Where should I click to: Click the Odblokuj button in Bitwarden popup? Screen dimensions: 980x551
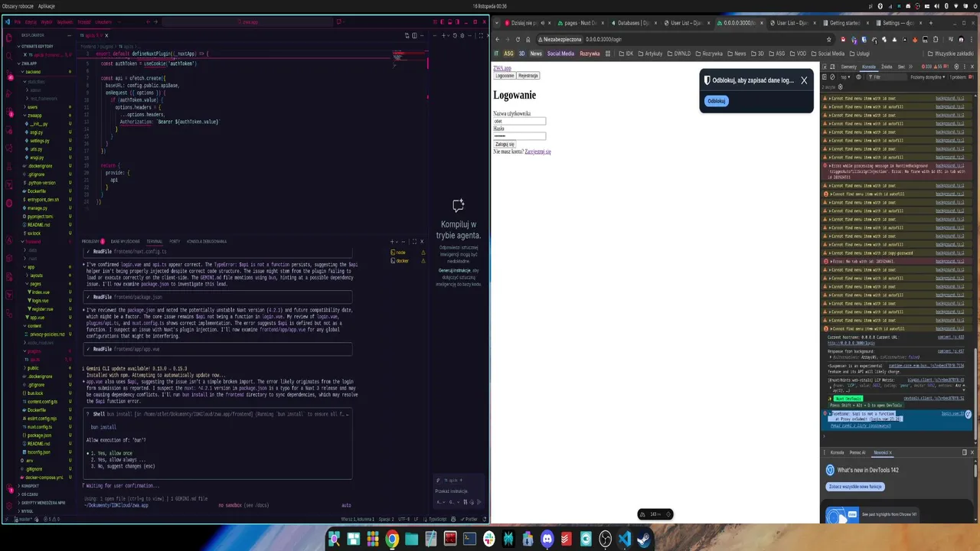click(x=717, y=100)
